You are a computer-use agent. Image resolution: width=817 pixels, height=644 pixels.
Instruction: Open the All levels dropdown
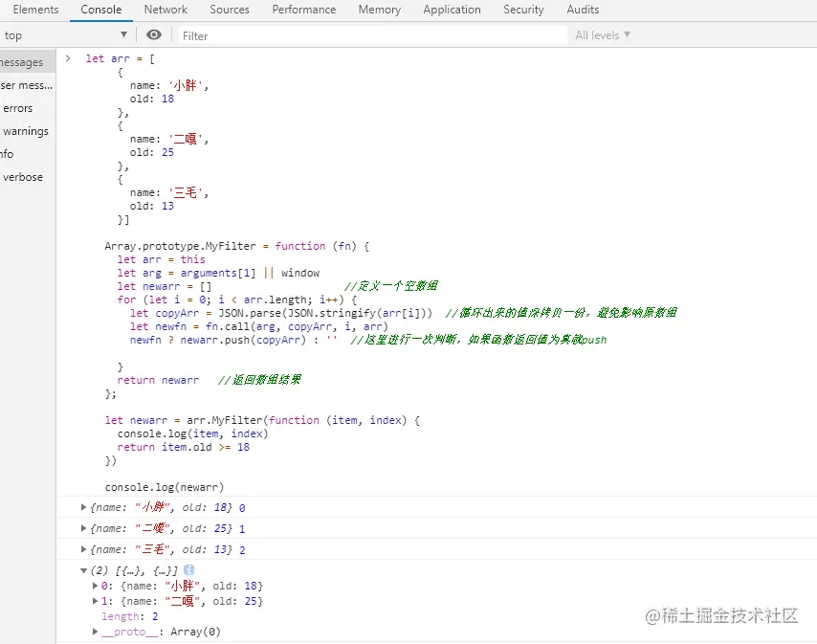[603, 34]
